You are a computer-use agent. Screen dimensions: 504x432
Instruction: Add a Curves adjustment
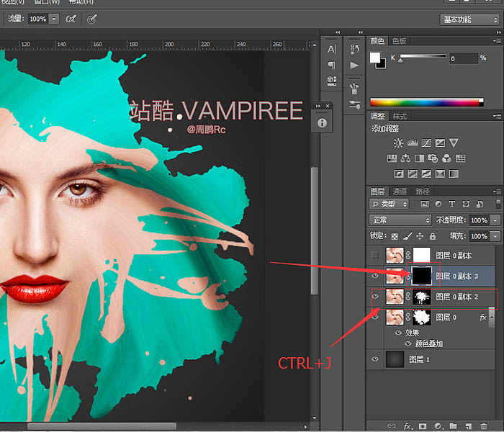426,143
